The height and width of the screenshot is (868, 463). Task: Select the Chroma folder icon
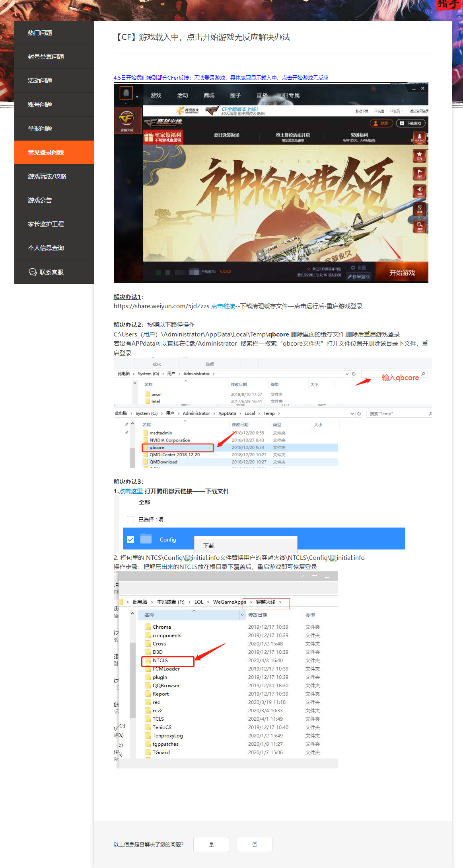tap(148, 627)
